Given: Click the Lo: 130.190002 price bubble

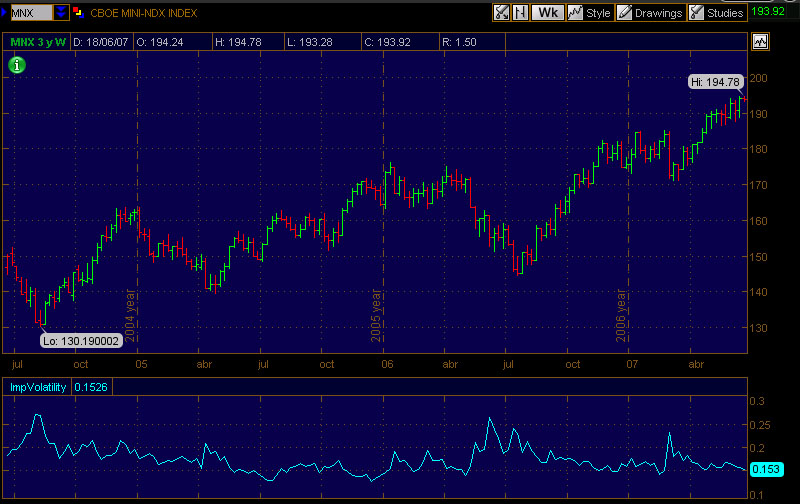Looking at the screenshot, I should coord(80,341).
